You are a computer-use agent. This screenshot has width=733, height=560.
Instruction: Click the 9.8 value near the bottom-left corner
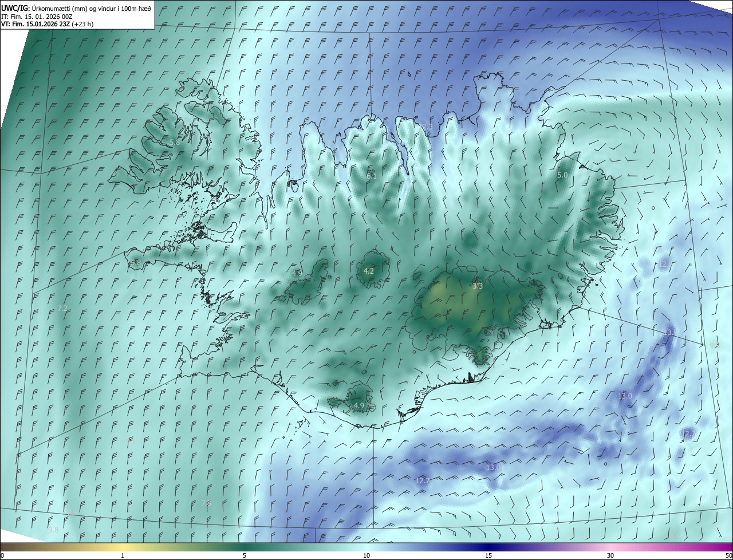coord(54,530)
